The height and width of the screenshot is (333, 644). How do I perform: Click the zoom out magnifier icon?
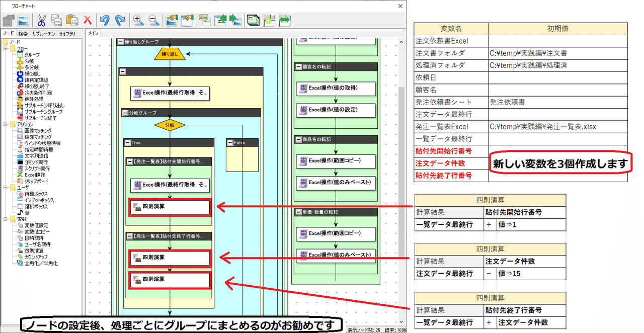(x=153, y=20)
